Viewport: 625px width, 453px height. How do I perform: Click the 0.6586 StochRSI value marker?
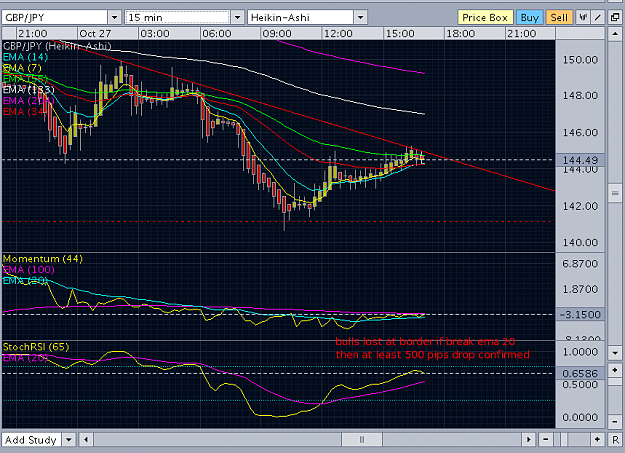pyautogui.click(x=580, y=373)
